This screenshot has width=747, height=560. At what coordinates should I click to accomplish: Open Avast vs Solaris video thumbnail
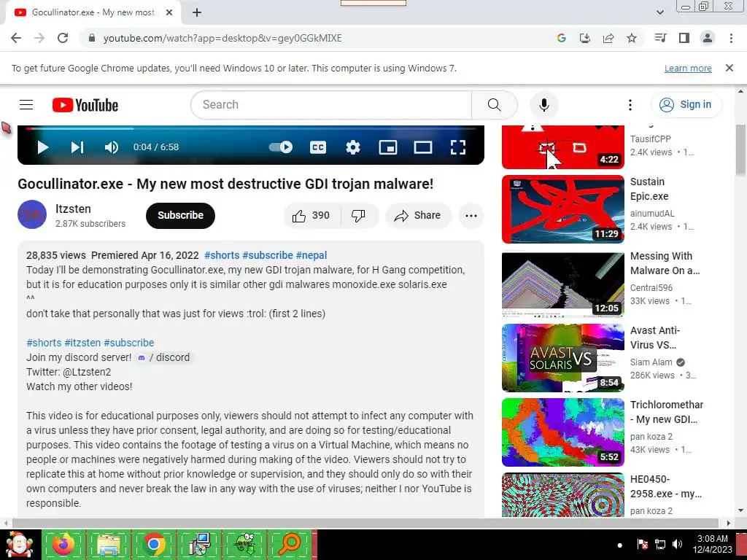pyautogui.click(x=562, y=357)
